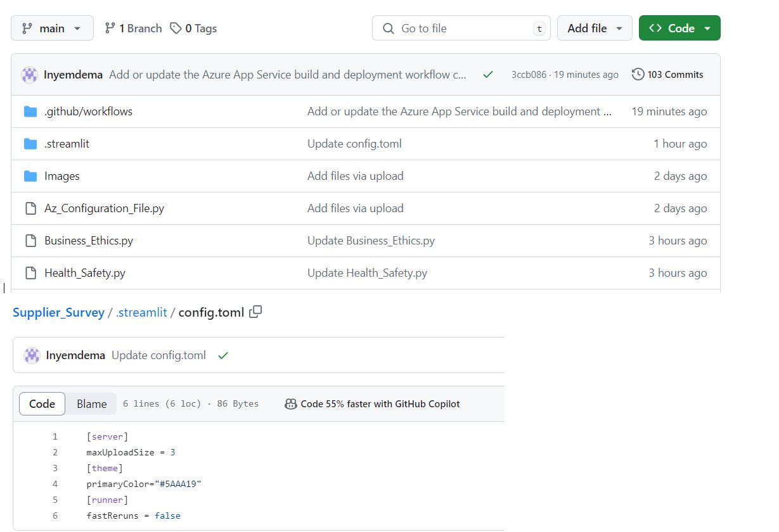Click the Go to file search field
Image resolution: width=779 pixels, height=532 pixels.
coord(461,28)
